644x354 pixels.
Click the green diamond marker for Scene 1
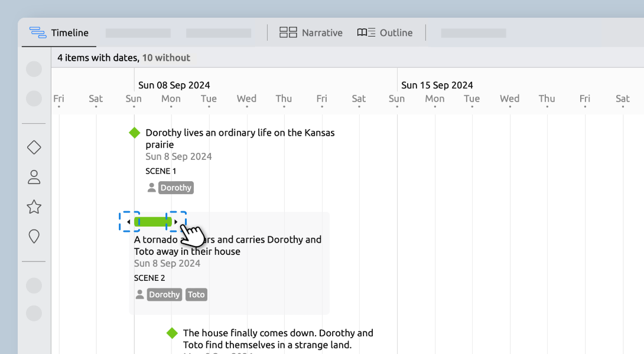pyautogui.click(x=134, y=133)
